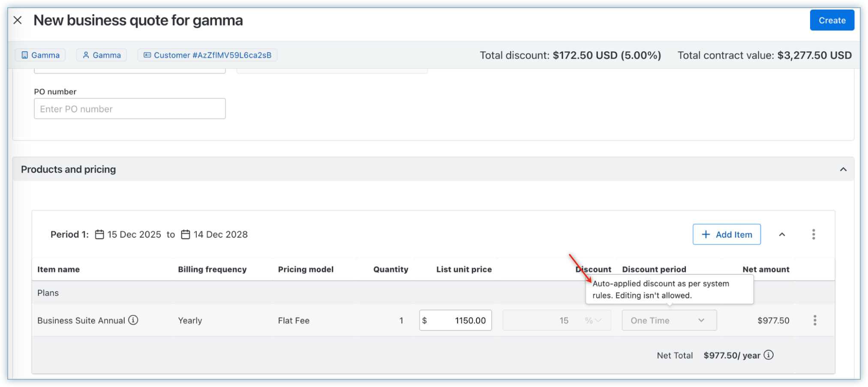Select the 14 Dec 2028 end date
868x387 pixels.
220,235
